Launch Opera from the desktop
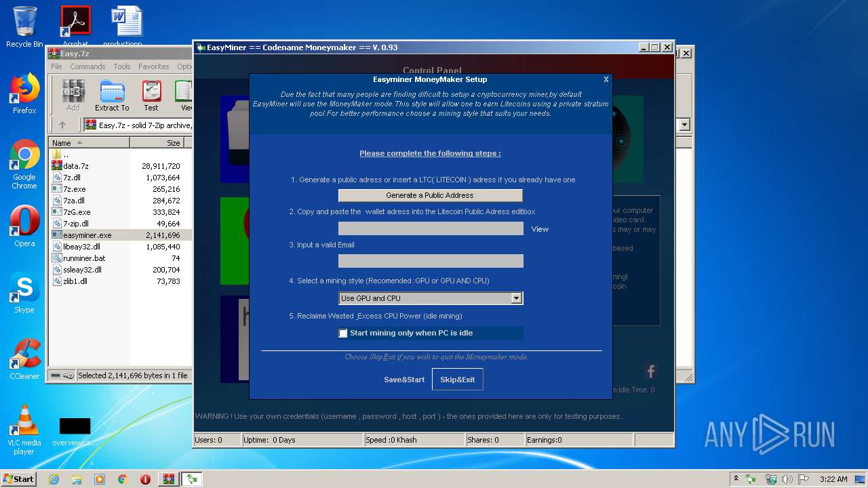 [24, 226]
